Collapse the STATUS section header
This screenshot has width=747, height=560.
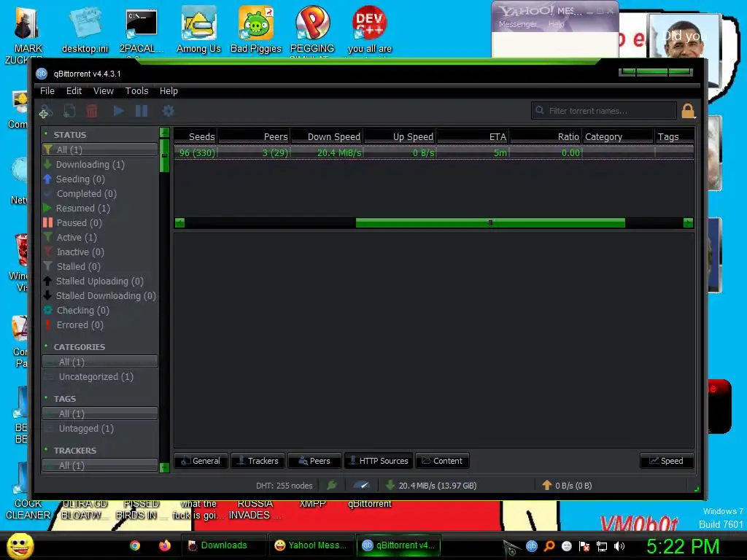(69, 135)
